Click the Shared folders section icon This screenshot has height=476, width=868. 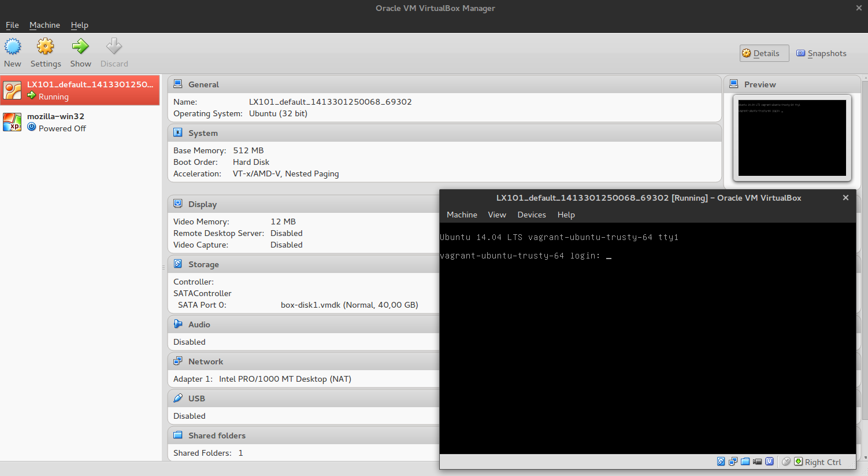tap(178, 435)
